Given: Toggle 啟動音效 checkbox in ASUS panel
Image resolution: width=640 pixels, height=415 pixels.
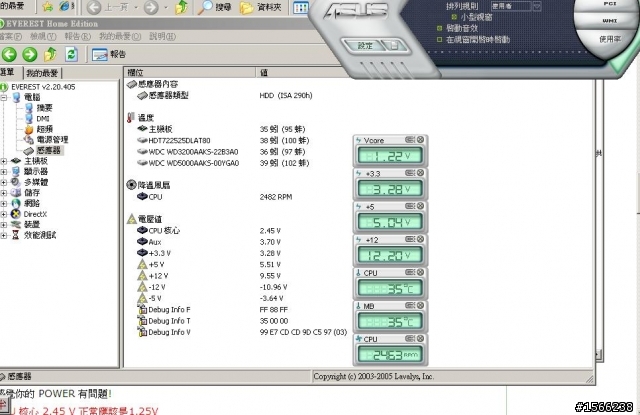Looking at the screenshot, I should click(x=439, y=28).
